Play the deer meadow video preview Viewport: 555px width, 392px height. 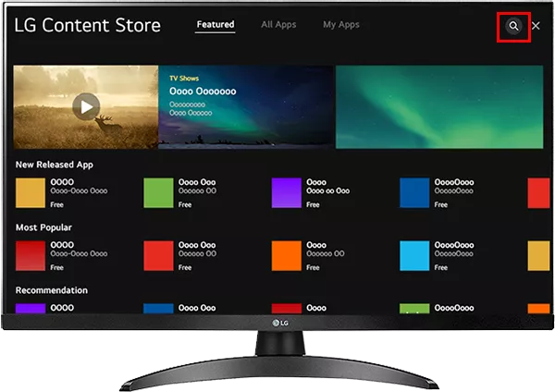click(x=86, y=106)
